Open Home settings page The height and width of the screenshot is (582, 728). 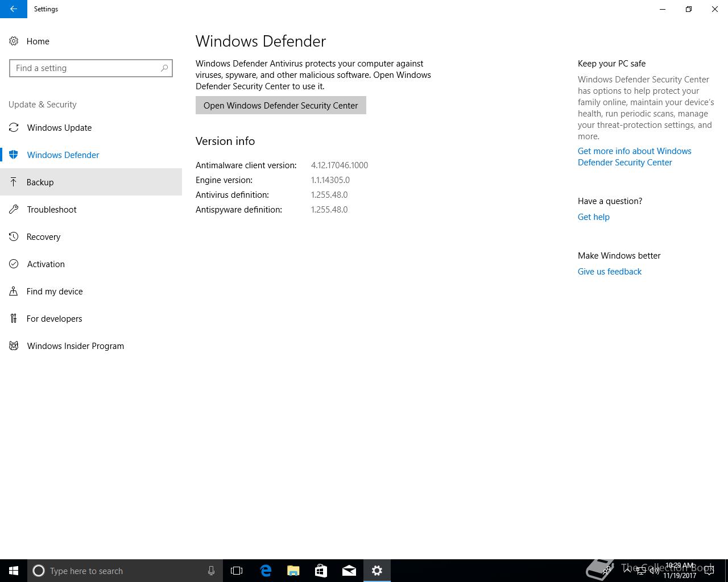(x=91, y=41)
